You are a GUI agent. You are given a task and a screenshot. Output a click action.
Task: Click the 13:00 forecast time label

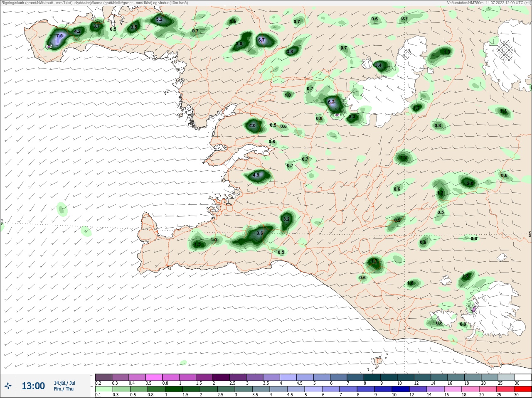(33, 386)
